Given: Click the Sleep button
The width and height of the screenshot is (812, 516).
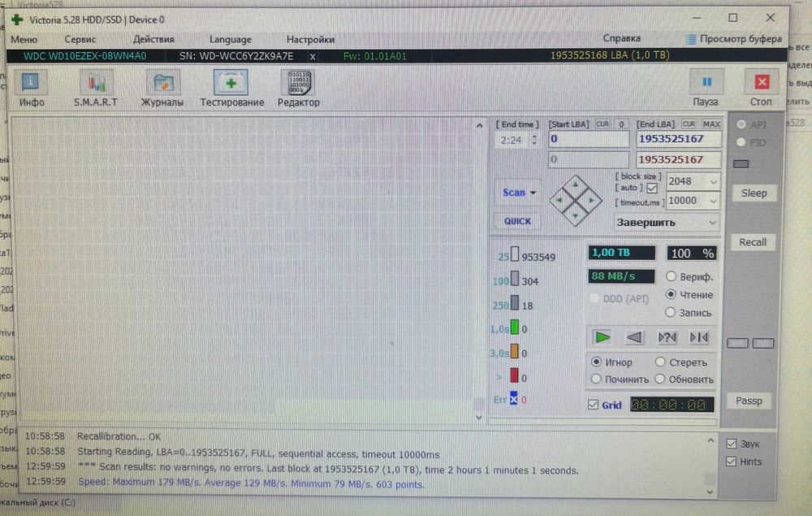Looking at the screenshot, I should [x=754, y=193].
